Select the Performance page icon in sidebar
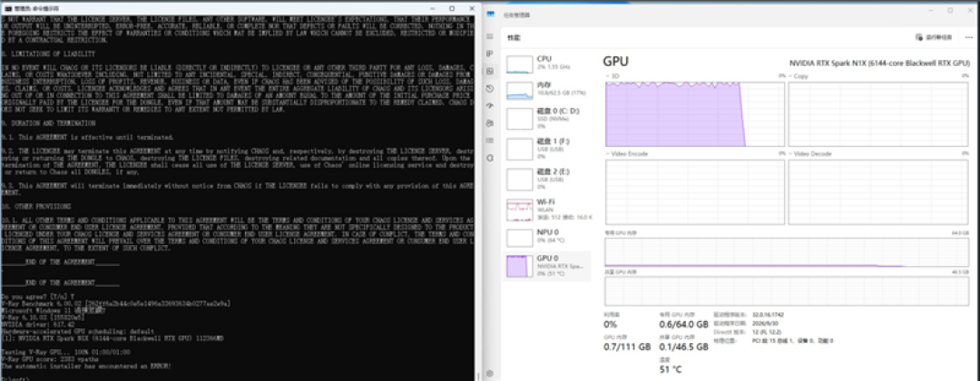 click(x=490, y=71)
